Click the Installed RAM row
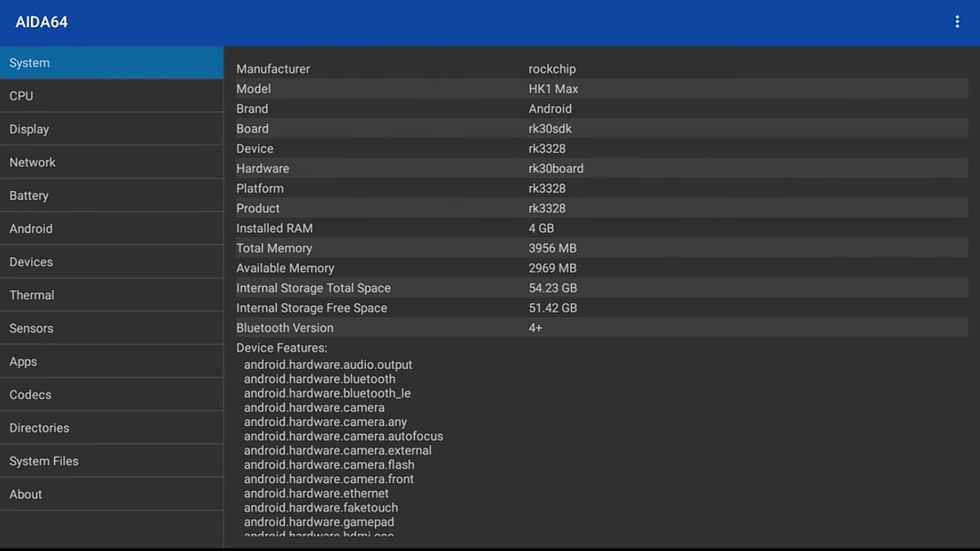980x551 pixels. [601, 229]
